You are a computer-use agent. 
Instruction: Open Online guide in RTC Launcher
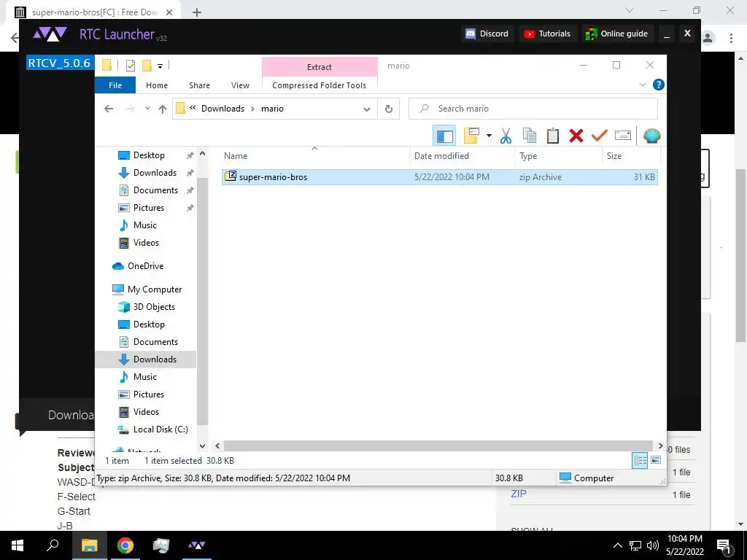pos(617,34)
